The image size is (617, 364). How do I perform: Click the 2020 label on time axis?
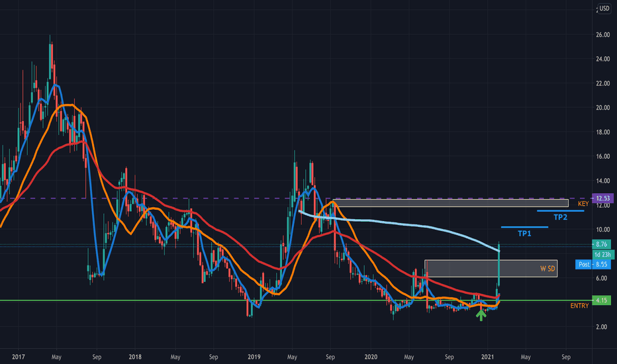(x=371, y=357)
